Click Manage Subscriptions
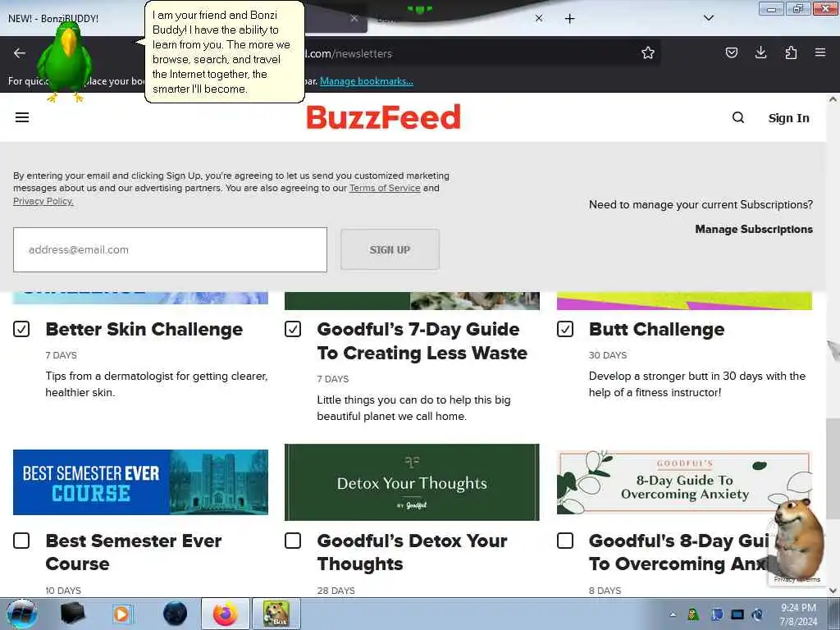This screenshot has height=630, width=840. coord(754,230)
